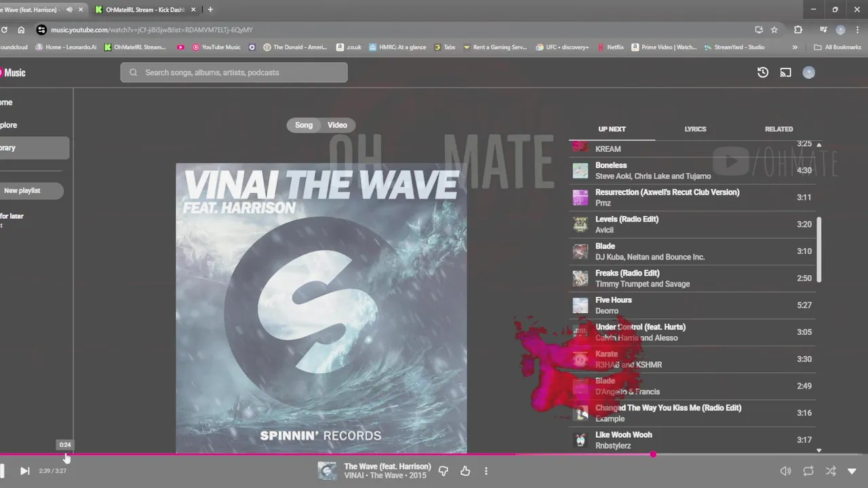Open the browser extensions puzzle icon
Screen dimensions: 868x488
(798, 30)
